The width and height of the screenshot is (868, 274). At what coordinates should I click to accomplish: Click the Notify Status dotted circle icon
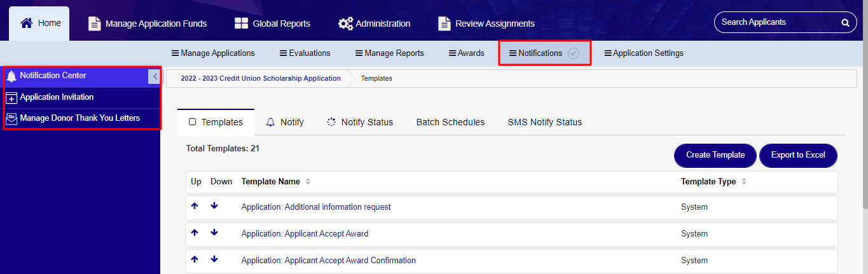pyautogui.click(x=331, y=122)
